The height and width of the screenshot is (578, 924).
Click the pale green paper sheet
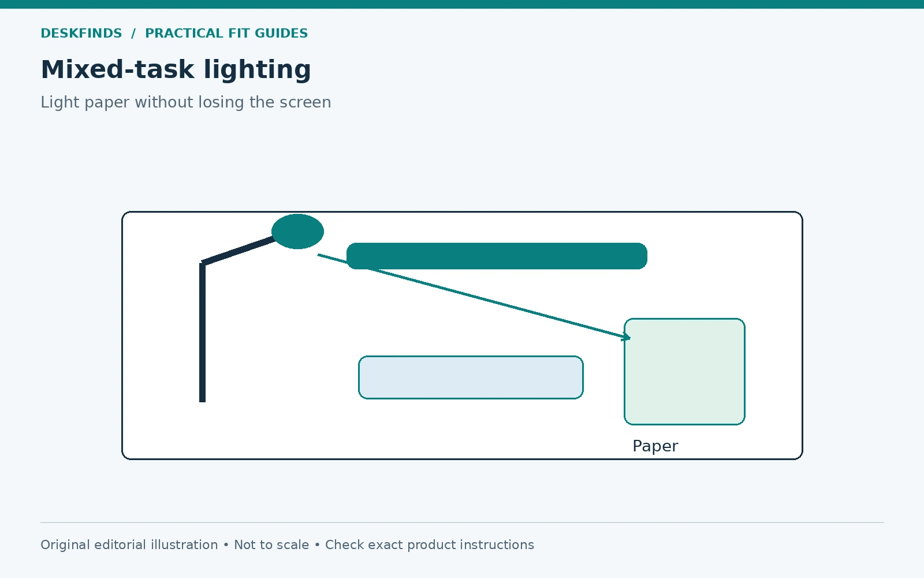click(684, 372)
